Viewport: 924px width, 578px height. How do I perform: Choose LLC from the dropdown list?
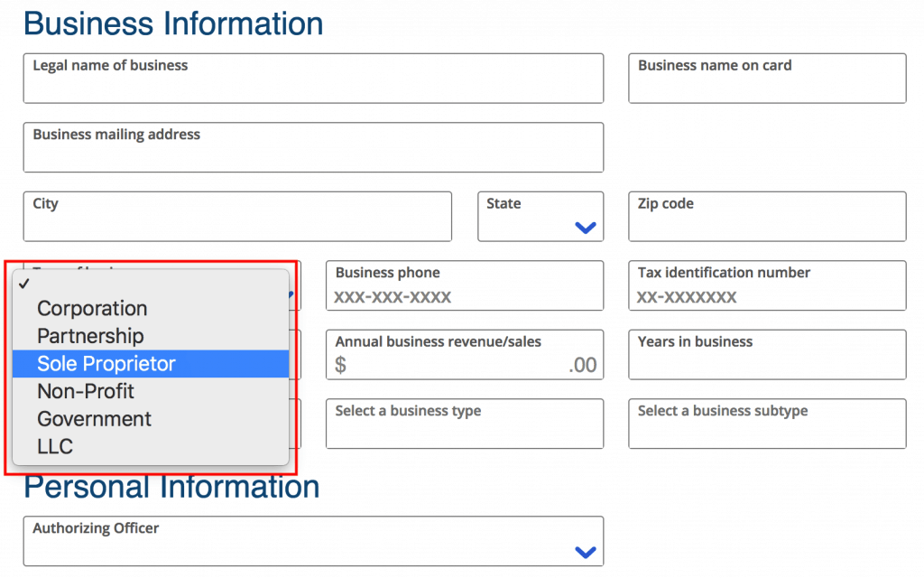55,446
